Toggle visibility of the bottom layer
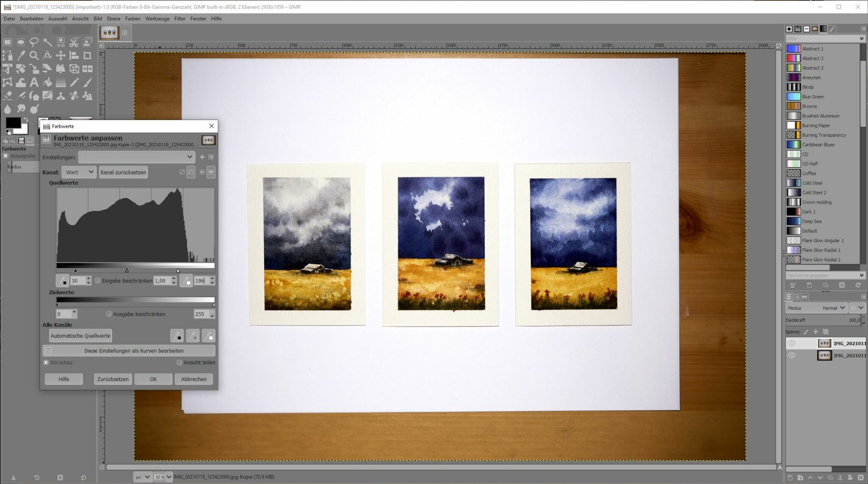Screen dimensions: 868x484 click(792, 355)
